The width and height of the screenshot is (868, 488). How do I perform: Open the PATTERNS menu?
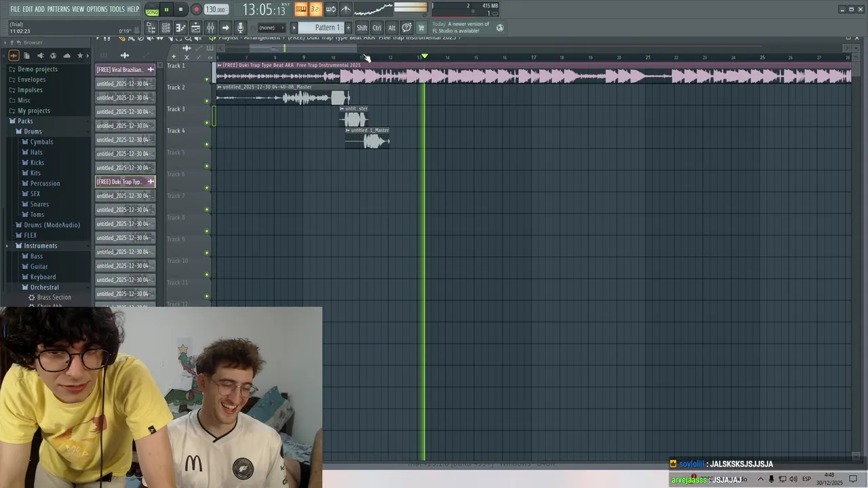[58, 9]
